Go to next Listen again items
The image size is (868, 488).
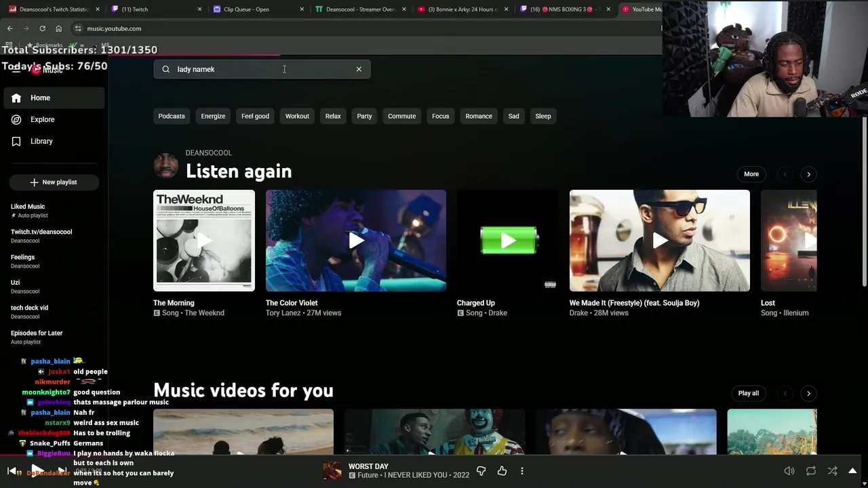pyautogui.click(x=808, y=174)
